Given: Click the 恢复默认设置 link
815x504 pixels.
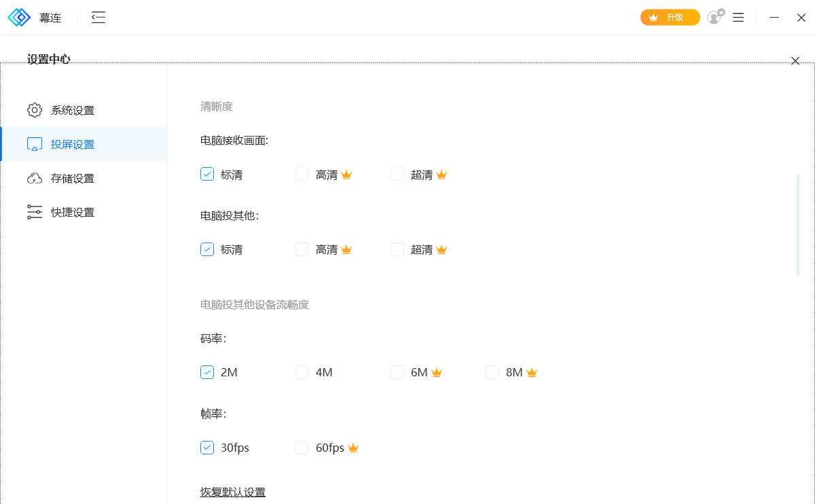Looking at the screenshot, I should point(233,492).
